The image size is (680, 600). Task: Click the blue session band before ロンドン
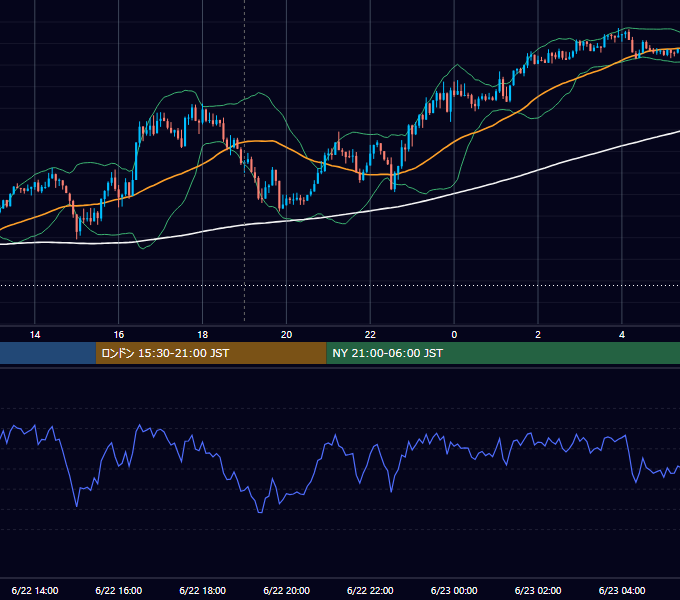point(48,353)
